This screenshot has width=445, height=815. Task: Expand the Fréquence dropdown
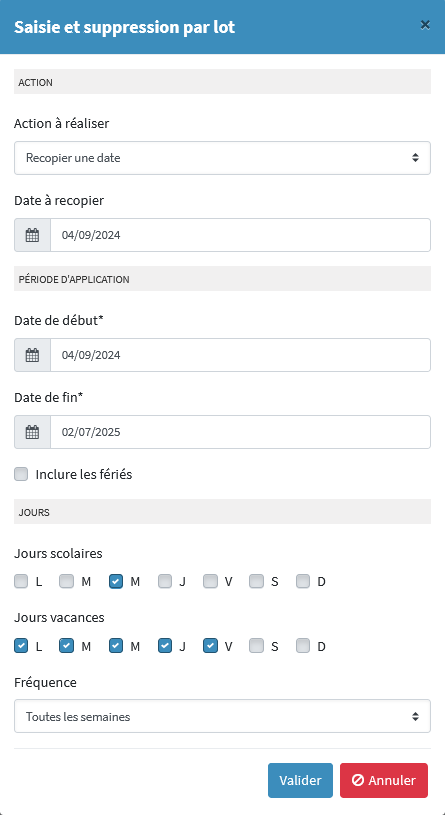222,716
